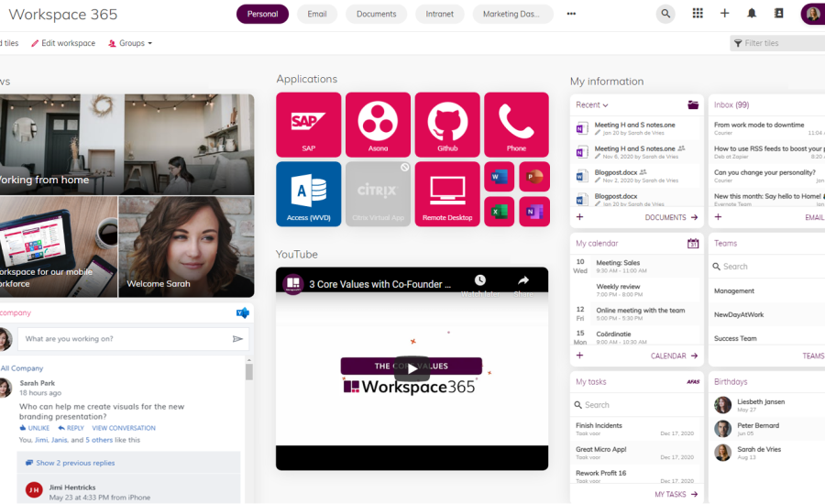
Task: Click the Share arrow on video
Action: tap(523, 280)
